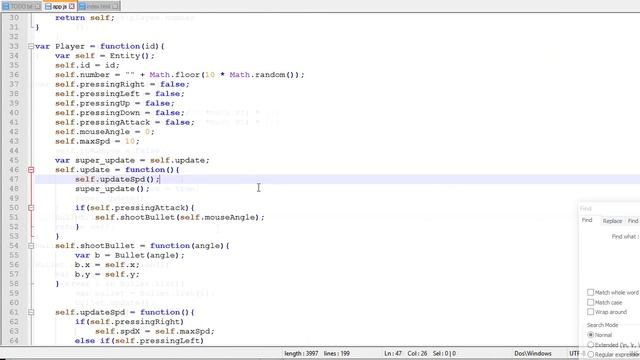Click 'self.pressingAttack = false;' code line
Viewport: 640px width, 360px height.
point(125,122)
